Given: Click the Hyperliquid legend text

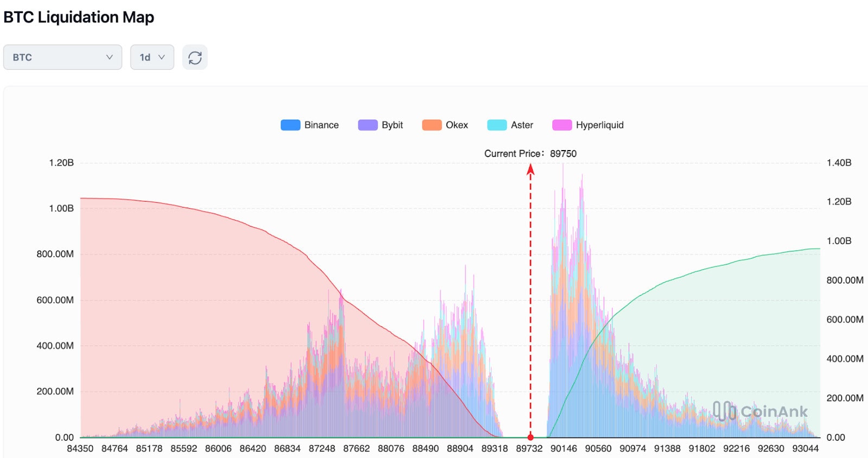Looking at the screenshot, I should (x=599, y=125).
